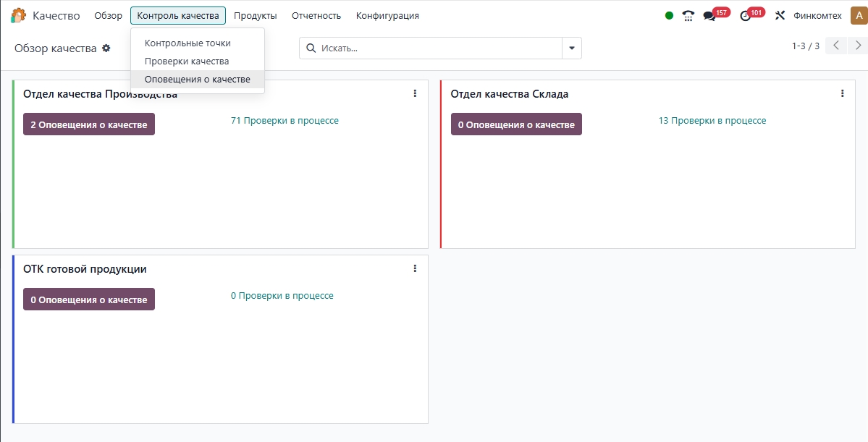
Task: Click the user avatar letter A
Action: 858,15
